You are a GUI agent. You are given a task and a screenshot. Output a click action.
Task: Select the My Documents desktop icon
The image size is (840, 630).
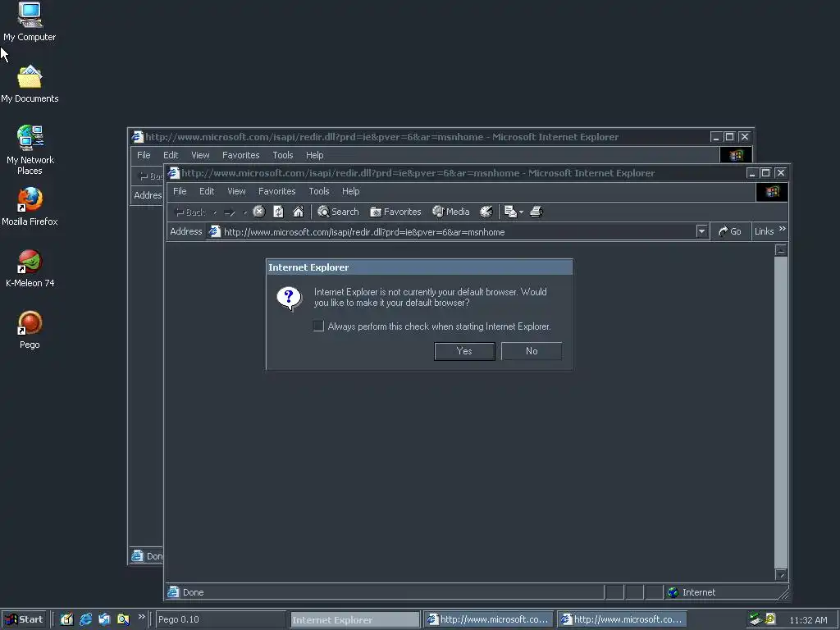(30, 84)
